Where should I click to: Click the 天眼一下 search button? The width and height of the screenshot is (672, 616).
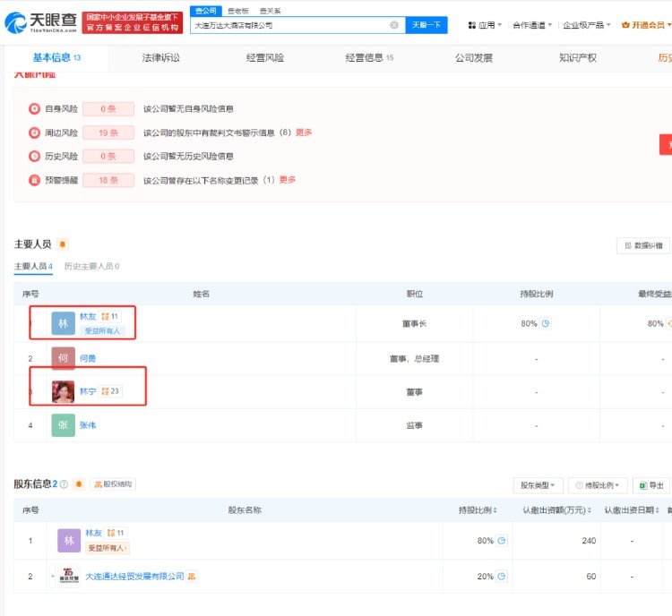point(426,25)
